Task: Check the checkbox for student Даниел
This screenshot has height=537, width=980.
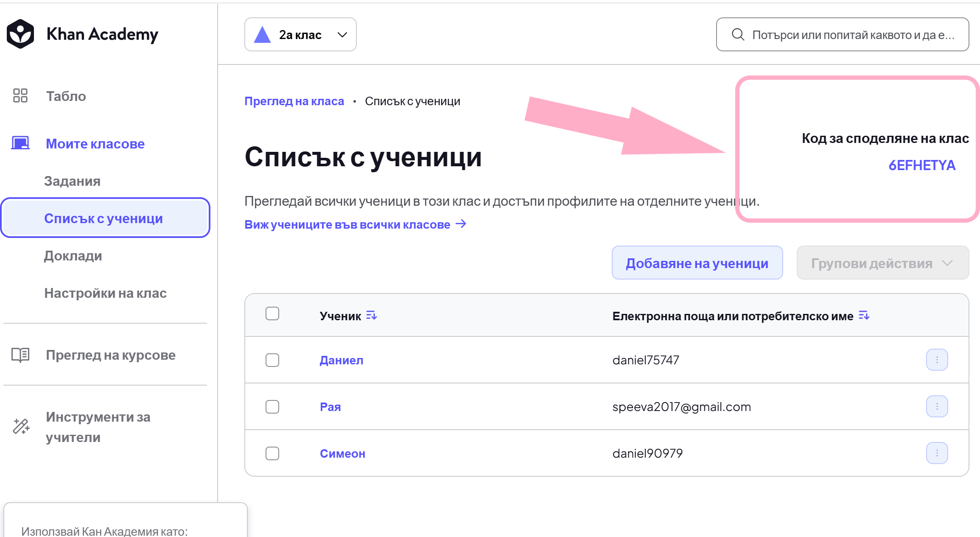Action: coord(272,360)
